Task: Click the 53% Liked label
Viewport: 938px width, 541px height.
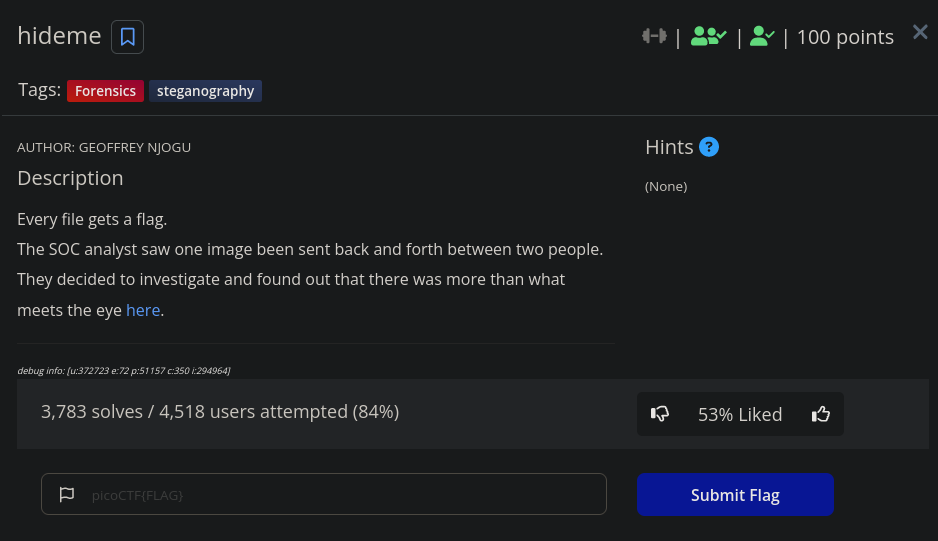Action: tap(740, 414)
